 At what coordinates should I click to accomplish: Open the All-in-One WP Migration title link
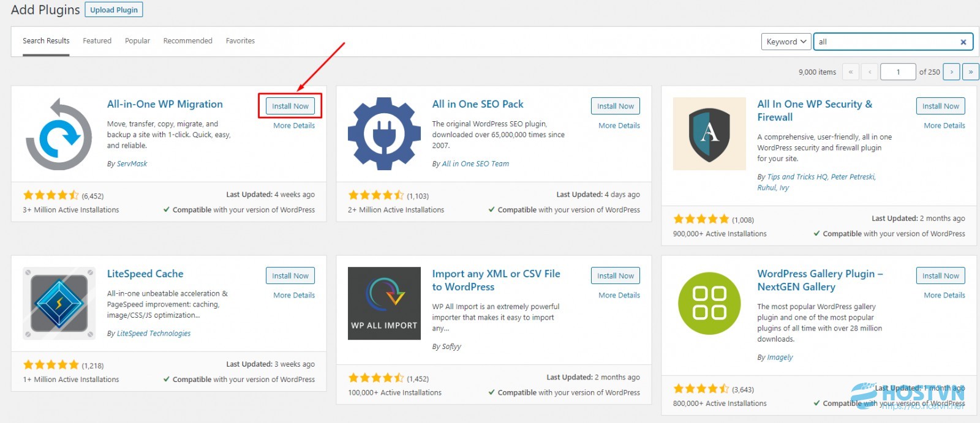click(x=165, y=104)
